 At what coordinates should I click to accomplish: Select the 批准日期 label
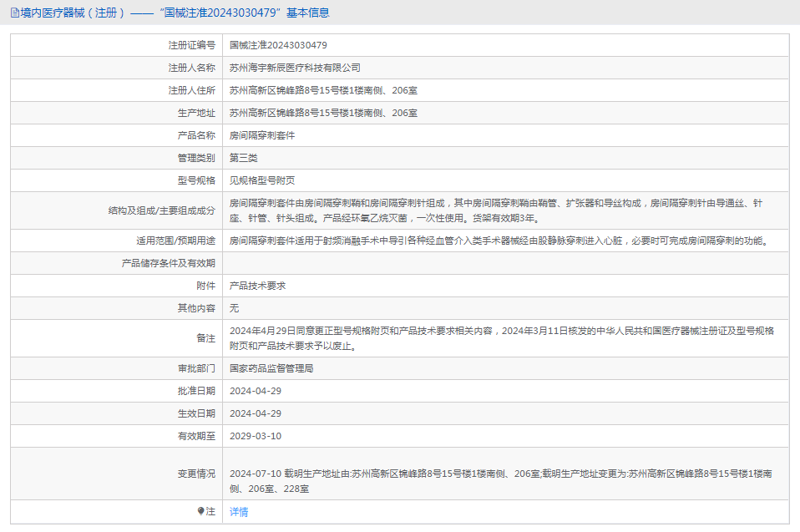pos(196,391)
